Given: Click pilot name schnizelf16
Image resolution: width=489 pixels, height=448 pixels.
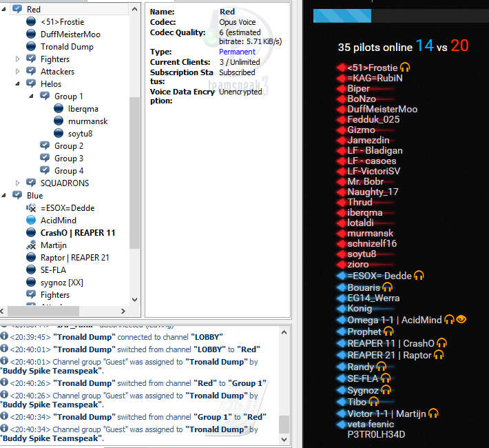Looking at the screenshot, I should point(372,243).
